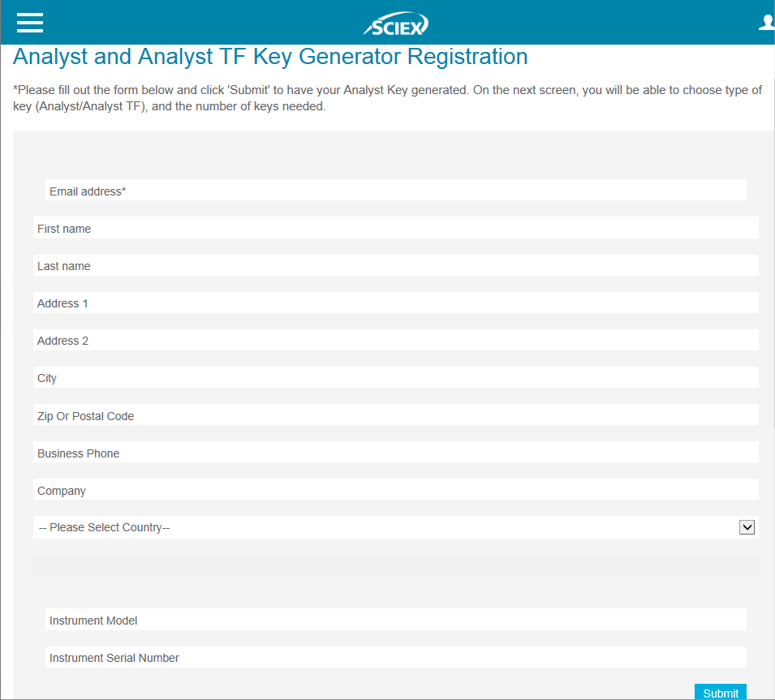Click the Instrument Serial Number field
This screenshot has width=775, height=700.
pos(395,657)
